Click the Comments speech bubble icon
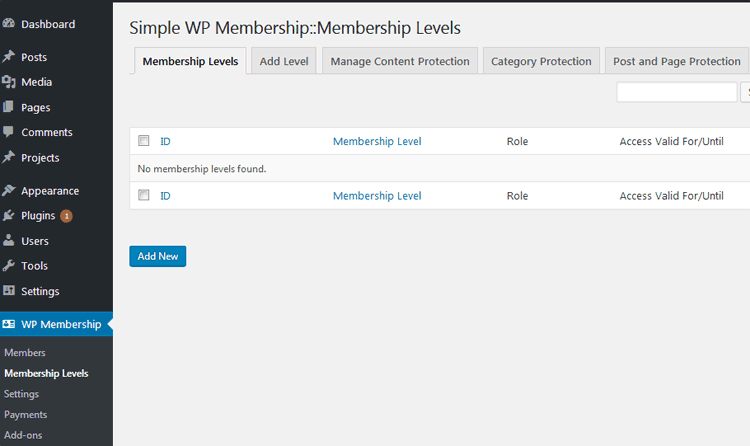This screenshot has height=446, width=750. pyautogui.click(x=8, y=132)
